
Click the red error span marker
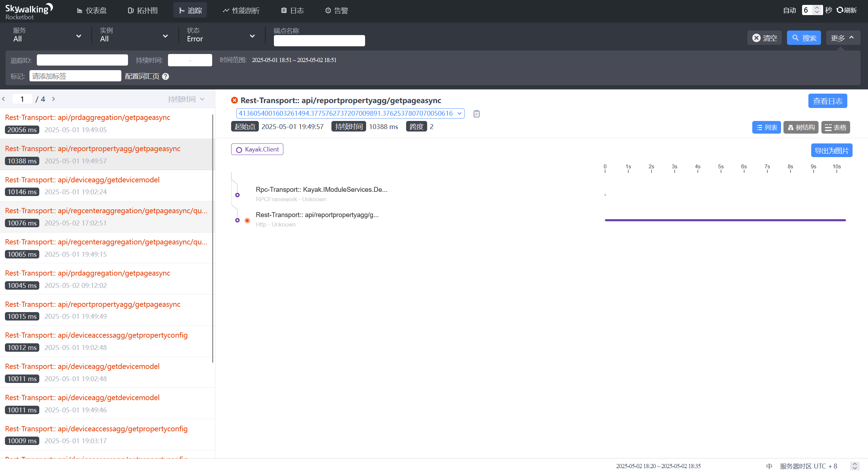click(x=247, y=220)
